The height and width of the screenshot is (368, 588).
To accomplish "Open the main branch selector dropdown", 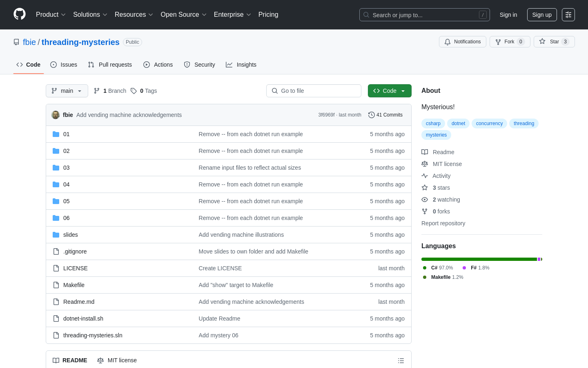I will 67,91.
